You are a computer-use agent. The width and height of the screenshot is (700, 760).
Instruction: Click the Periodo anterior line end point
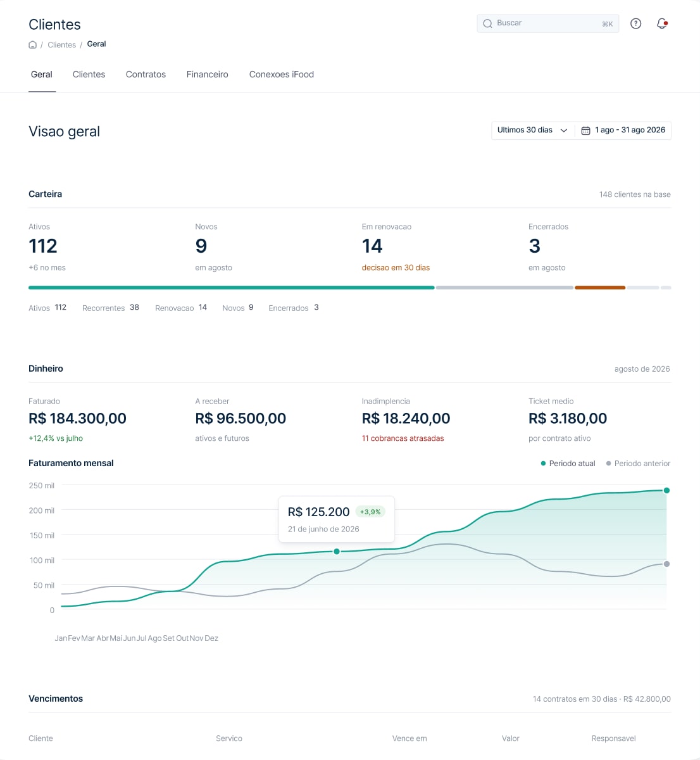[666, 564]
